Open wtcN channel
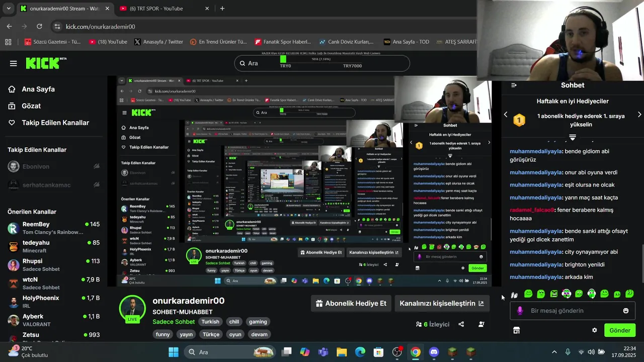This screenshot has height=362, width=644. pyautogui.click(x=53, y=283)
